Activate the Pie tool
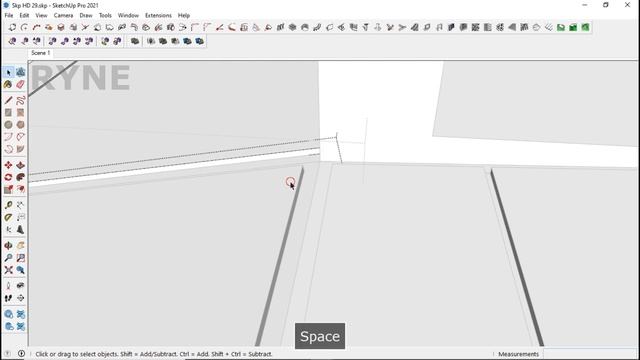The width and height of the screenshot is (640, 360). [20, 149]
